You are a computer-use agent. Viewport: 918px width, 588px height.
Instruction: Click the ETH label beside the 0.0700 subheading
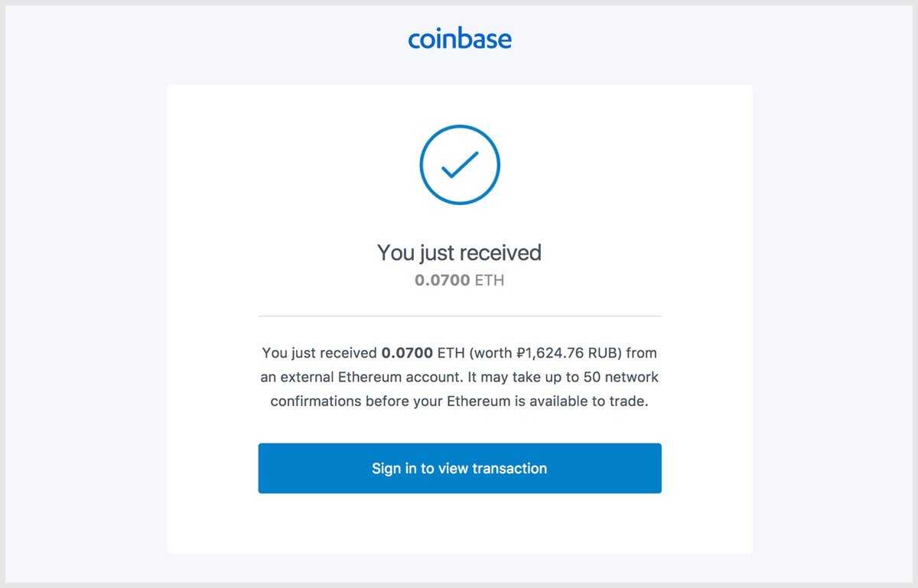coord(490,281)
